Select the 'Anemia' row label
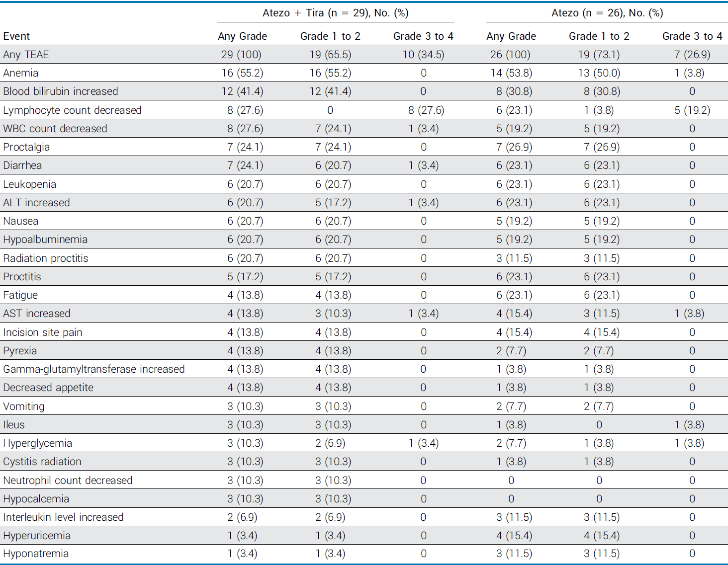Image resolution: width=728 pixels, height=565 pixels. pos(20,73)
